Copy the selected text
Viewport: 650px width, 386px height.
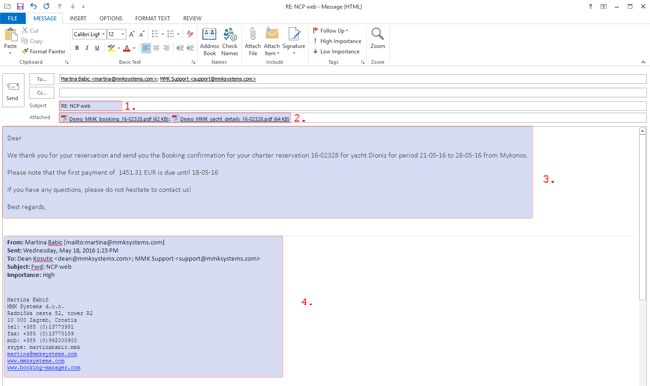click(x=32, y=41)
